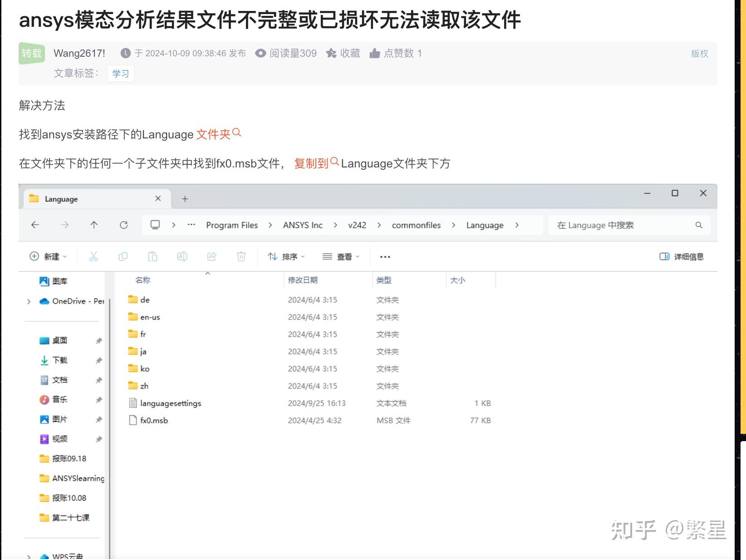This screenshot has width=746, height=560.
Task: Click the search magnifier in Explorer
Action: (699, 225)
